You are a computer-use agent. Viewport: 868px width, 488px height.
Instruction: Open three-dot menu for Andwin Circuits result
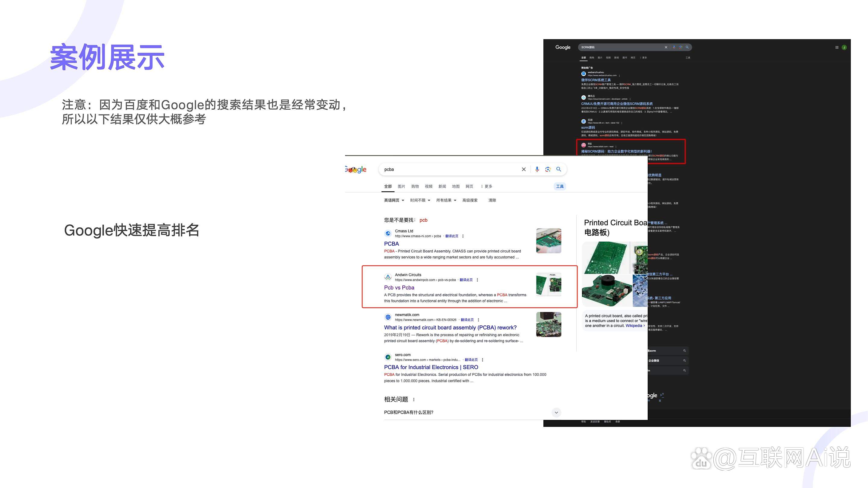pyautogui.click(x=477, y=280)
